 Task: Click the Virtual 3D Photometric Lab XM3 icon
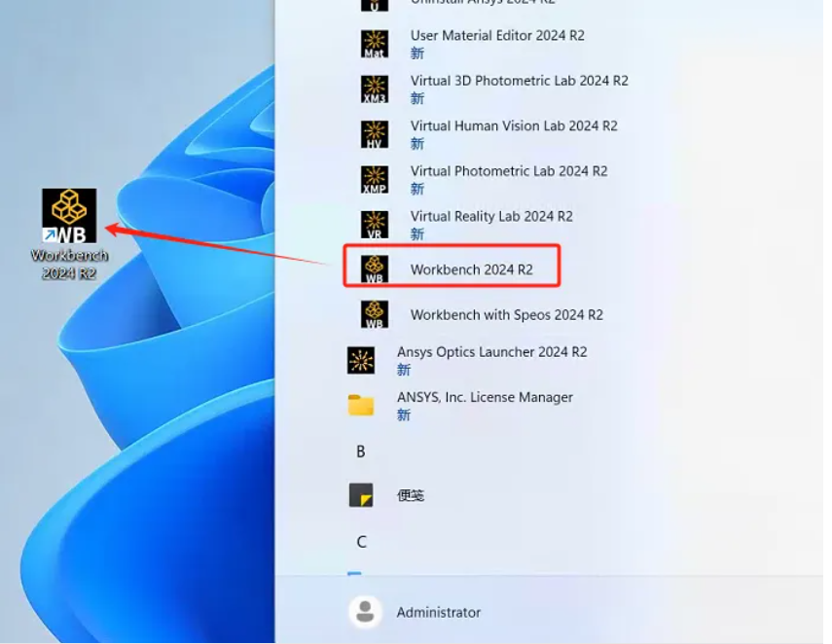375,89
